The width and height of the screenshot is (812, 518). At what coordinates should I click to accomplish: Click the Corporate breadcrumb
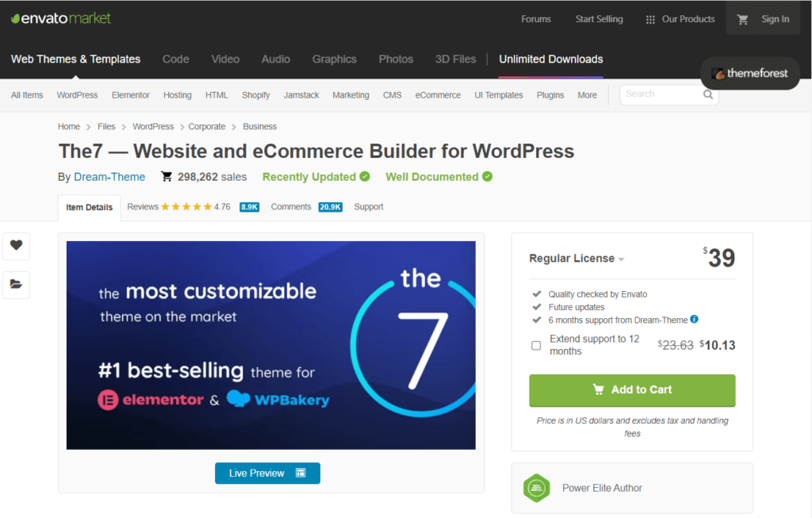[207, 126]
